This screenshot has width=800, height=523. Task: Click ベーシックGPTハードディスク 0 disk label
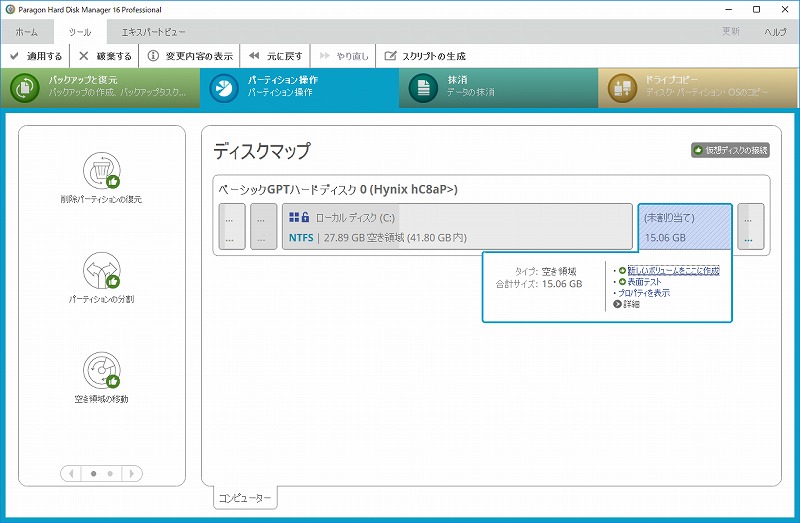[338, 189]
